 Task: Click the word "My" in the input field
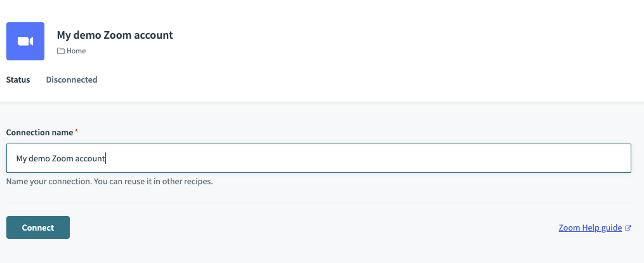point(22,158)
